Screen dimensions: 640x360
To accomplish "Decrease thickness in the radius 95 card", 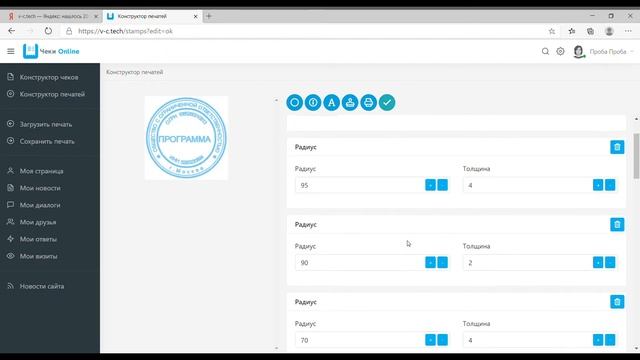I will click(610, 185).
